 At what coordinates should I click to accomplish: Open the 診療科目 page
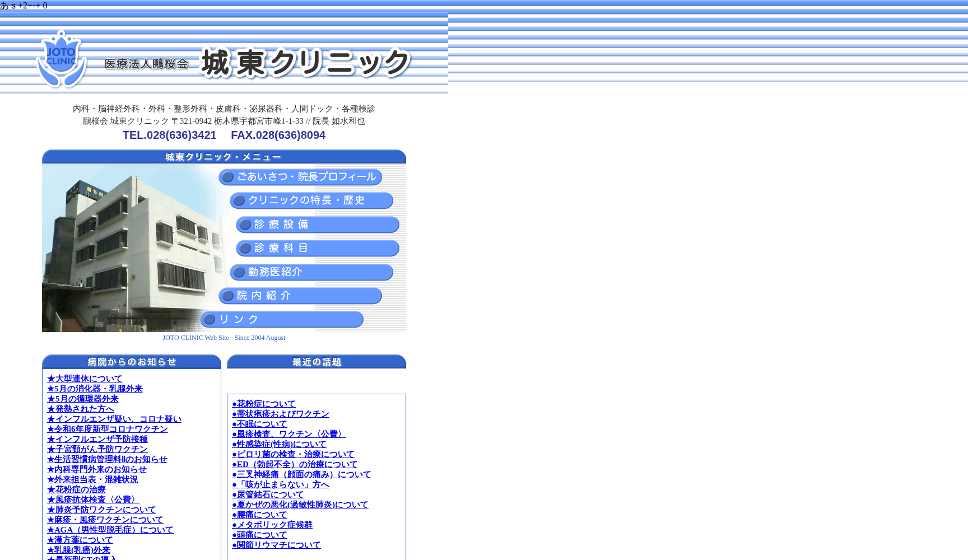[317, 248]
